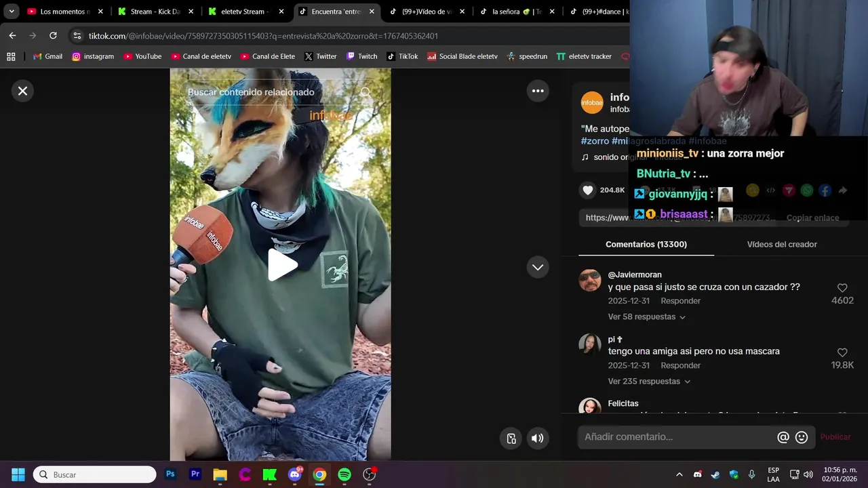This screenshot has height=488, width=868.
Task: Go to next video with down chevron
Action: 538,267
